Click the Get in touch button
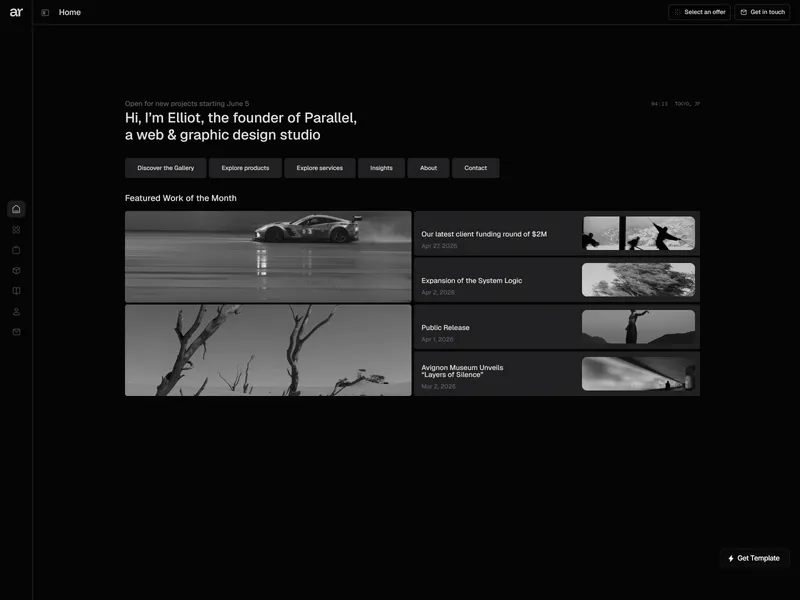 coord(762,12)
